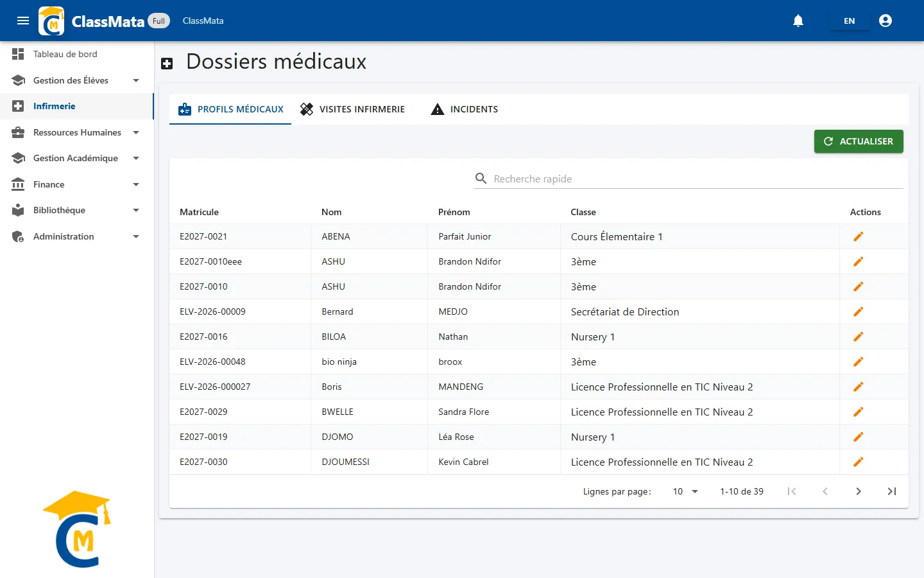Select the cell reading ELV-2026-000027
Screen dimensions: 924x578
[240, 387]
